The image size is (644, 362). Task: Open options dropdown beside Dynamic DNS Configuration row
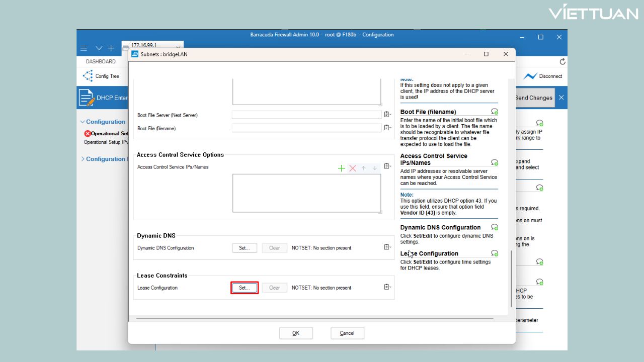point(387,247)
